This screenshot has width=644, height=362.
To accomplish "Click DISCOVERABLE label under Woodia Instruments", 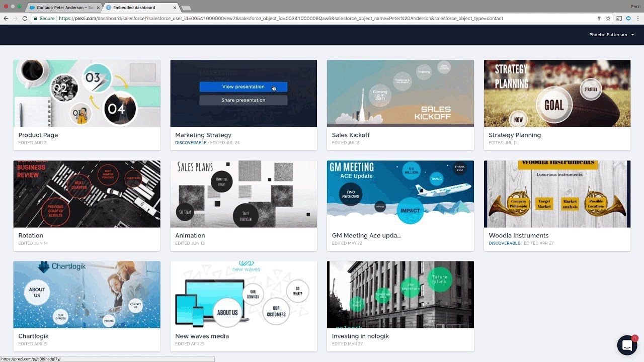I will coord(504,243).
